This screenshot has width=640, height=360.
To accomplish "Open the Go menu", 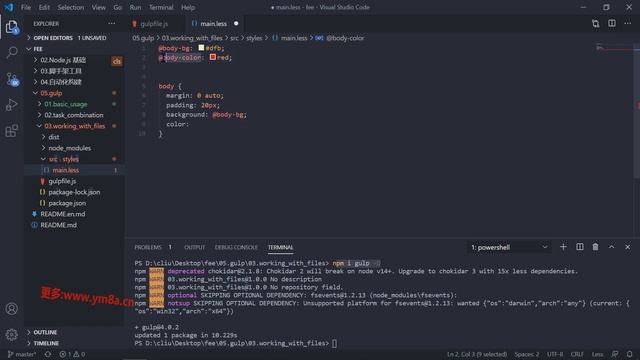I will click(x=118, y=7).
